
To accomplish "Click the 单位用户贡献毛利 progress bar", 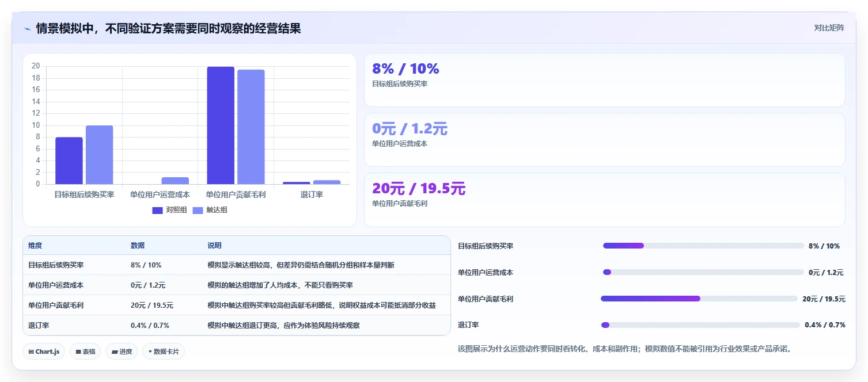I will tap(699, 299).
